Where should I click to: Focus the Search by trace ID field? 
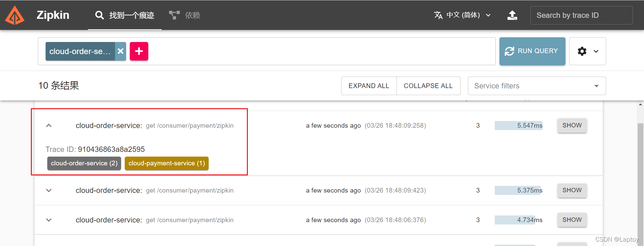tap(581, 15)
